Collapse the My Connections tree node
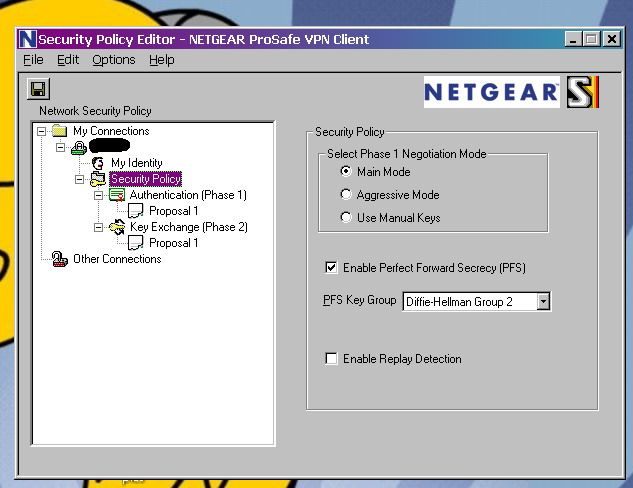 (41, 131)
